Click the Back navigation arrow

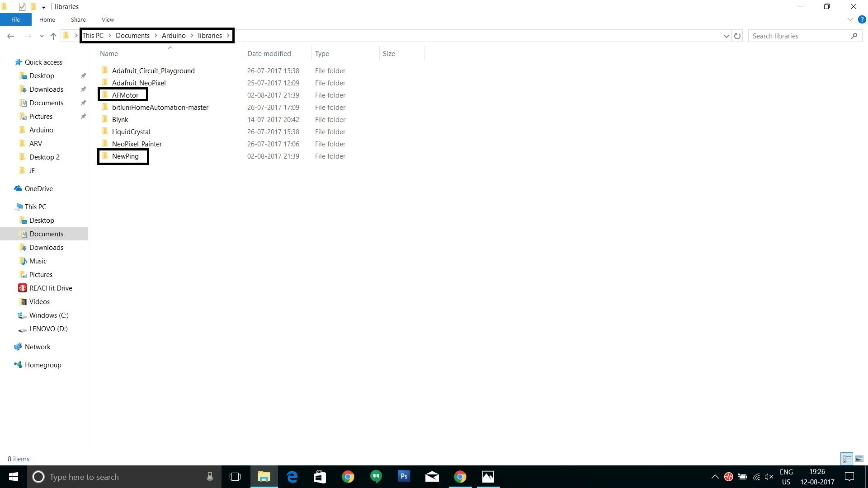tap(11, 36)
